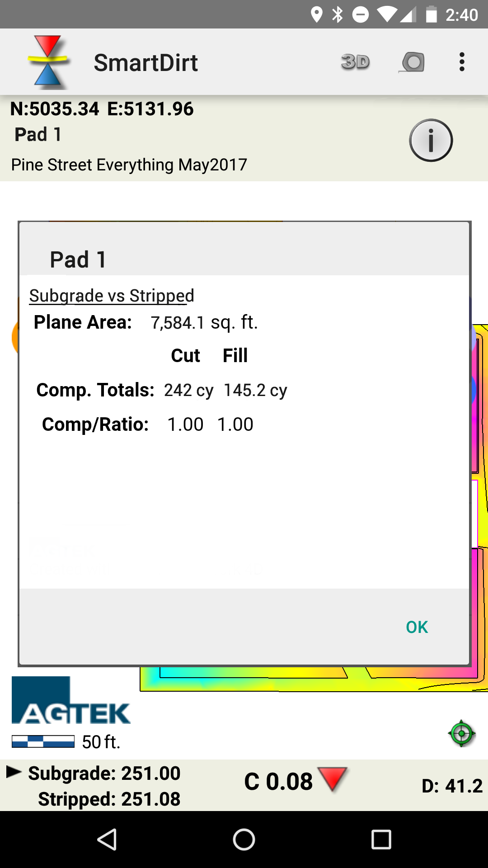The height and width of the screenshot is (868, 488).
Task: Tap the 50 ft. scale bar
Action: click(x=43, y=742)
